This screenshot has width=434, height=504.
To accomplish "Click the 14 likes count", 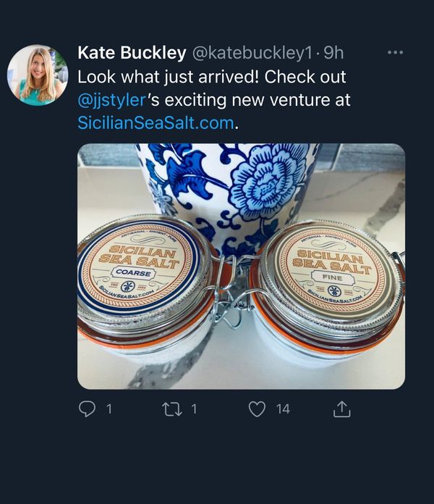I will [x=283, y=409].
